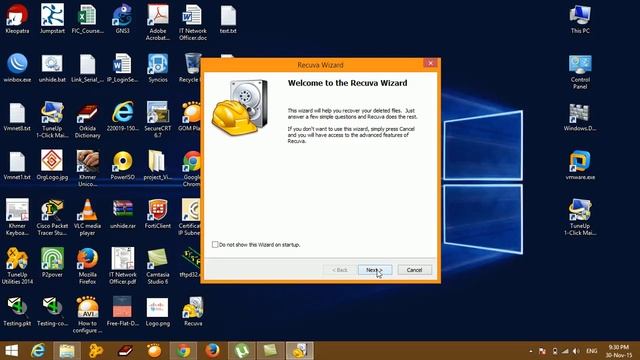Image resolution: width=640 pixels, height=360 pixels.
Task: Select the Cisco Packet Tracer Student icon
Action: click(52, 217)
